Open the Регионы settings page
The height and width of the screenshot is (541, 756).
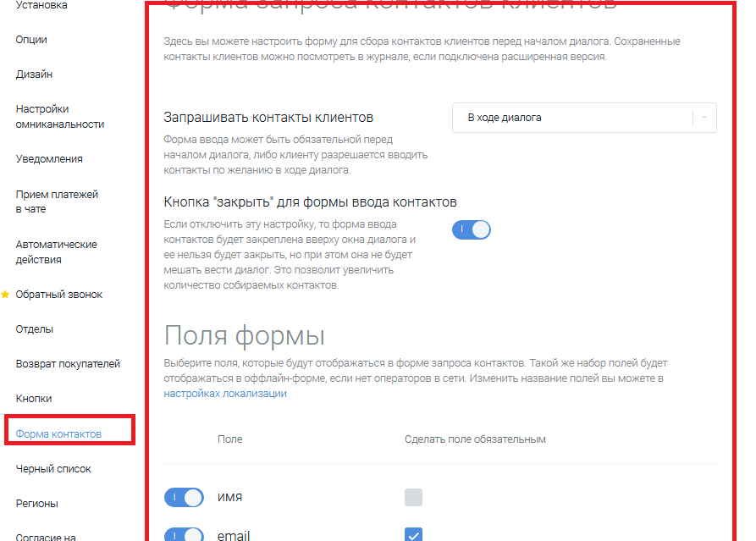[36, 504]
